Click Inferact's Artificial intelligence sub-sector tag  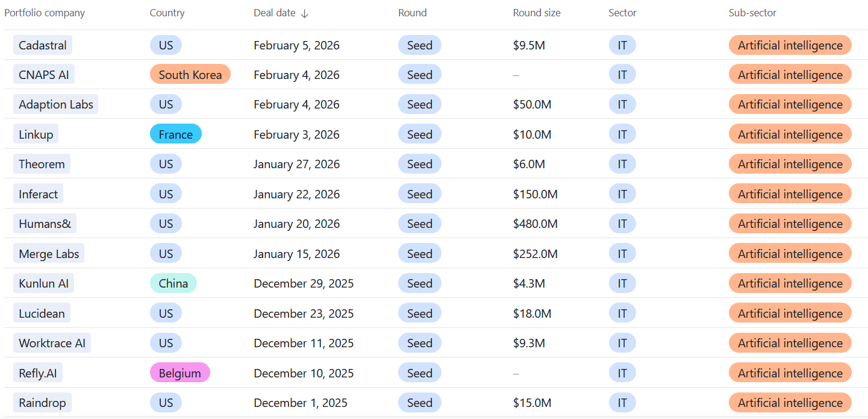(790, 194)
